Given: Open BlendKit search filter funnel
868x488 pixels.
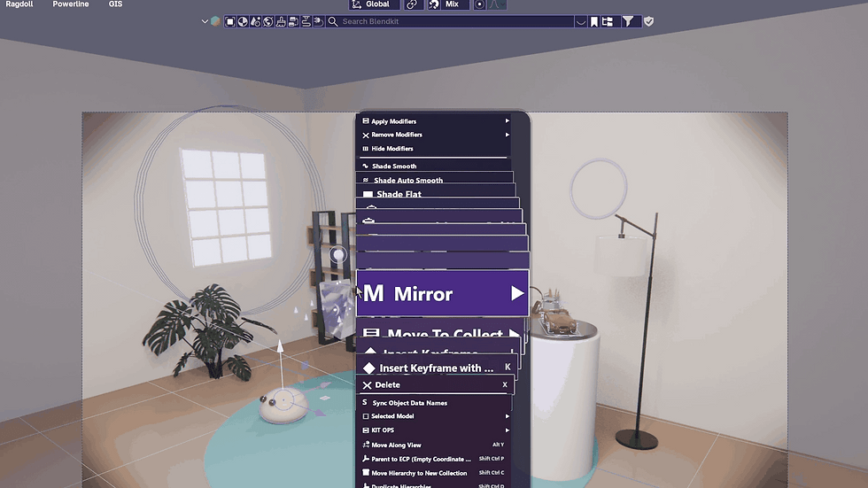Looking at the screenshot, I should click(x=628, y=21).
